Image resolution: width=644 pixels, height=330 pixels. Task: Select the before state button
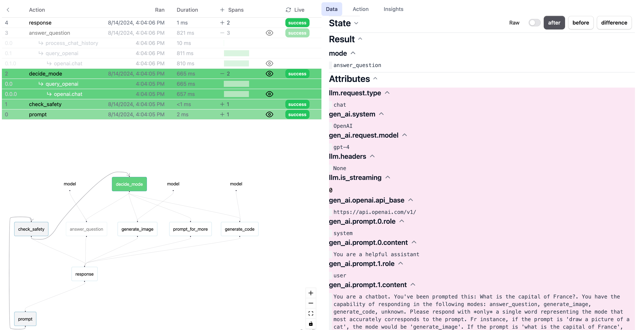pos(581,23)
